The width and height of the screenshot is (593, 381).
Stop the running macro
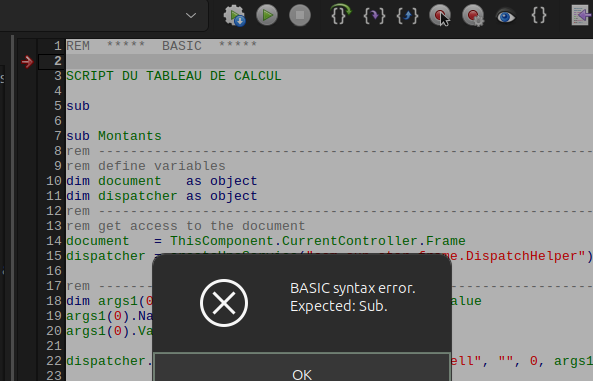pyautogui.click(x=300, y=16)
